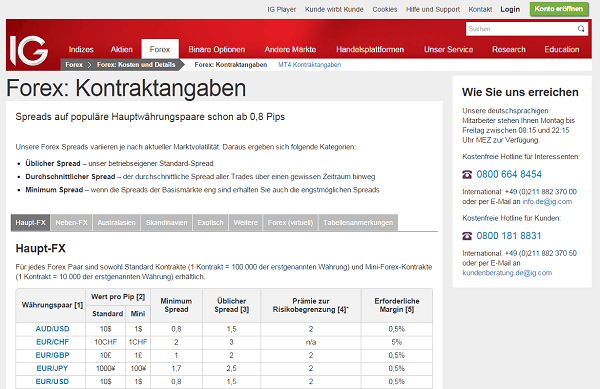Select the Forex navigation tab
Image resolution: width=600 pixels, height=389 pixels.
160,49
